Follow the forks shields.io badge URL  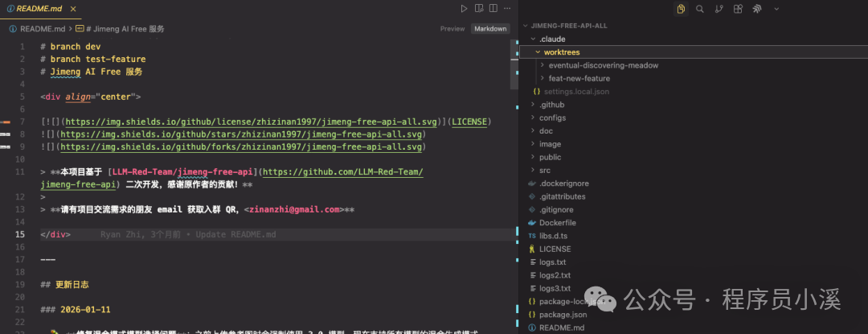pos(240,146)
